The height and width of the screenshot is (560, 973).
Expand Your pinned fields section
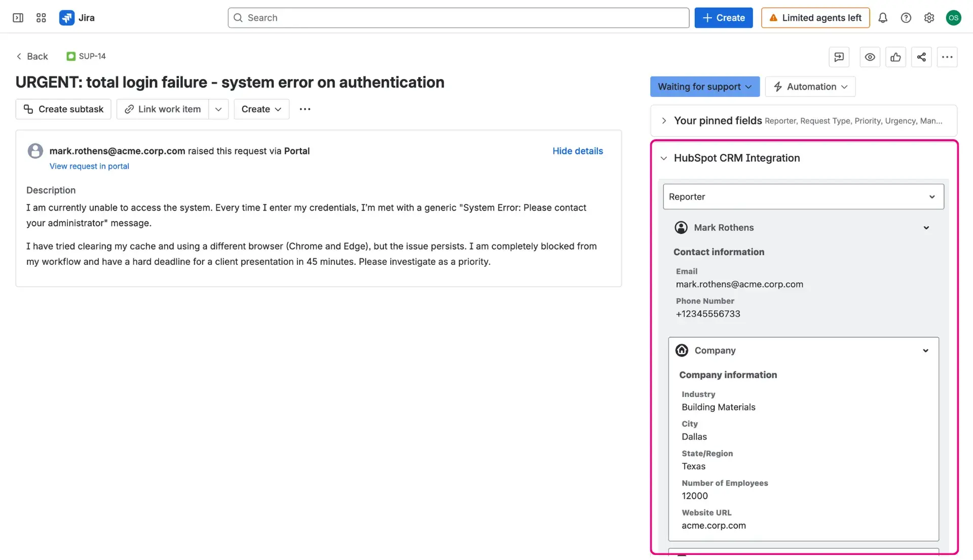pos(664,121)
